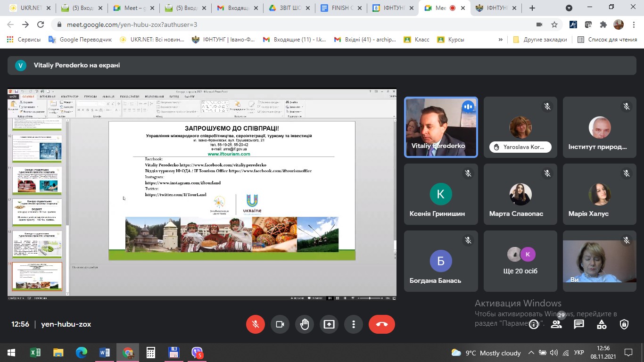Open the Google Переводчик bookmark

coord(80,40)
